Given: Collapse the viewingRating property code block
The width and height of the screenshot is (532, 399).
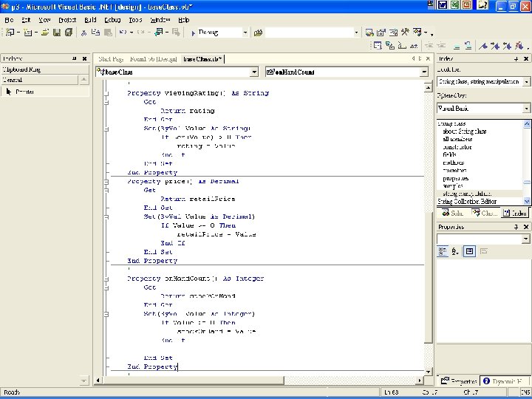Looking at the screenshot, I should coord(106,94).
